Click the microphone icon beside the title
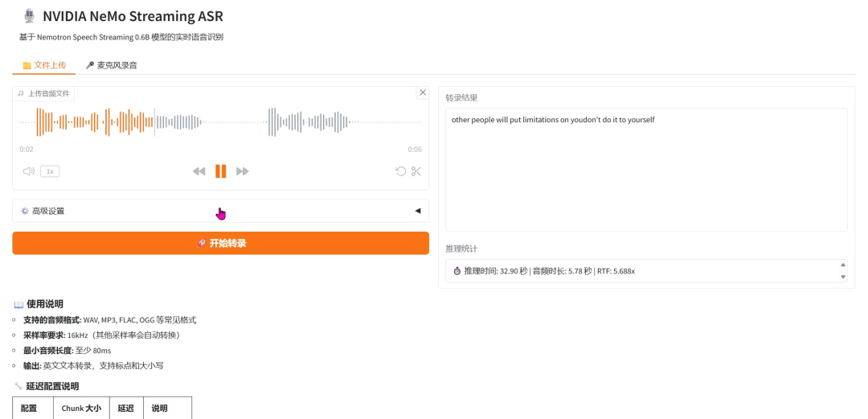 pyautogui.click(x=30, y=16)
